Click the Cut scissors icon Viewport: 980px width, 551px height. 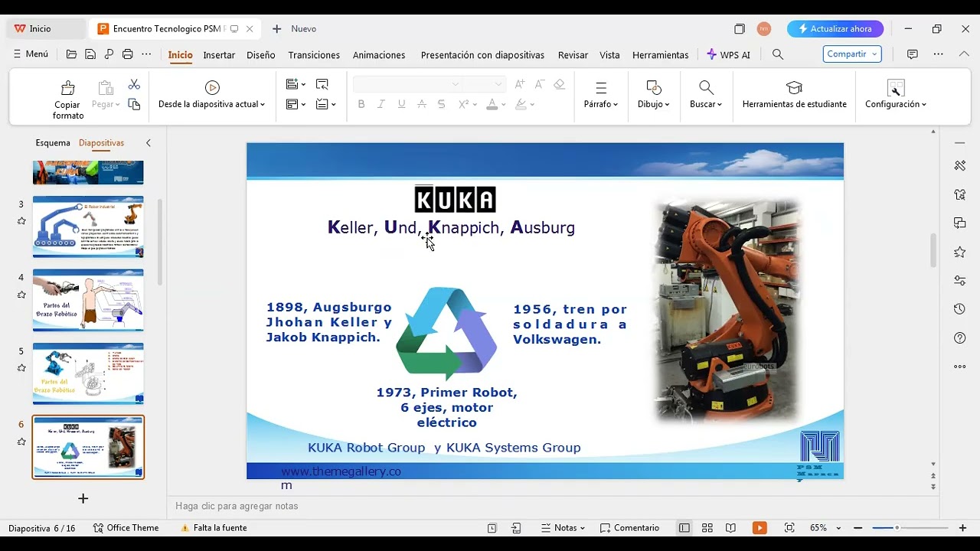click(134, 84)
